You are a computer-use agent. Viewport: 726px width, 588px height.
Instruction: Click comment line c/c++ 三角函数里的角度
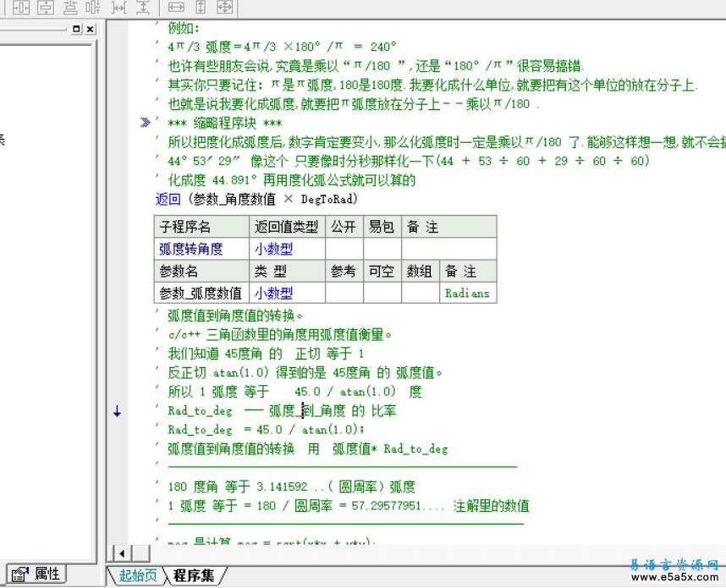(x=280, y=334)
